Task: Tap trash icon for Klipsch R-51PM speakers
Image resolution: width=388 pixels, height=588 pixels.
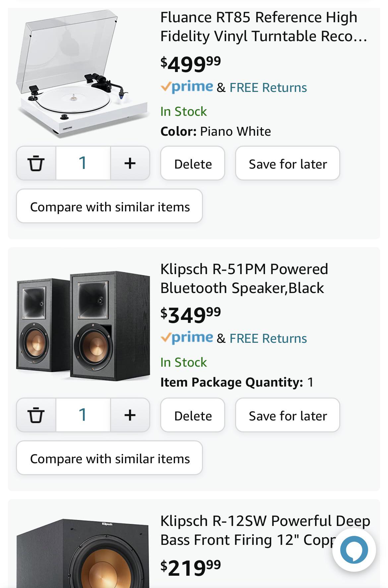Action: click(x=36, y=415)
